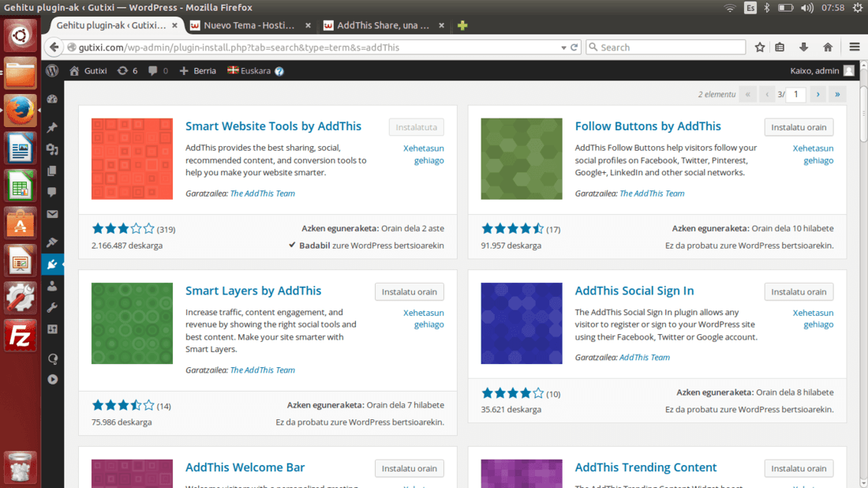Open Settings icon in WordPress sidebar
Screen dimensions: 868x488
(x=52, y=329)
